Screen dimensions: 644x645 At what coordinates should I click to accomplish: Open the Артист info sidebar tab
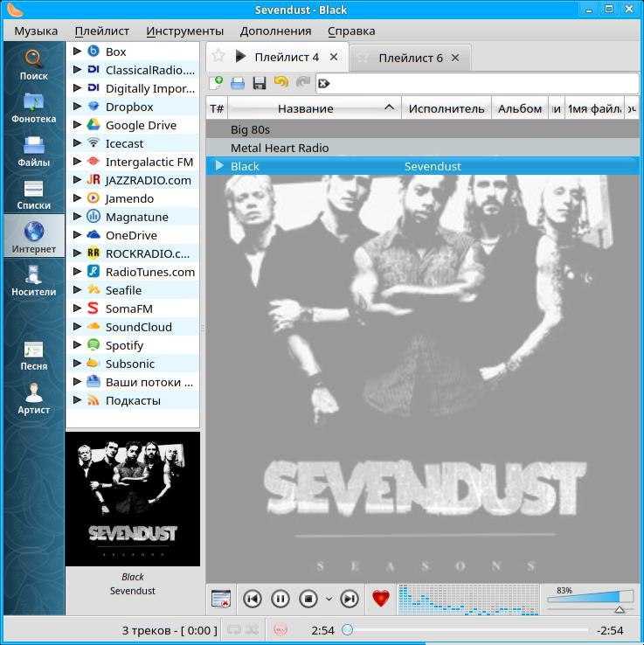(x=34, y=399)
